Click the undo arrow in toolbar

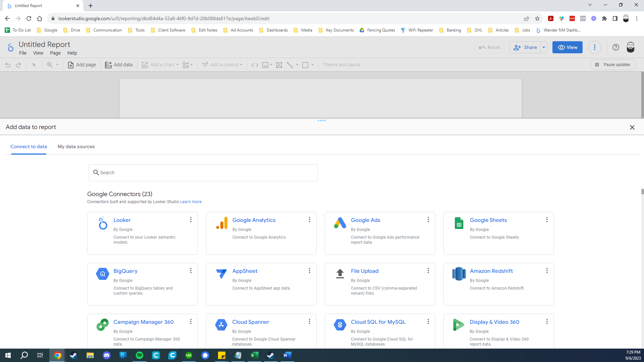tap(8, 65)
